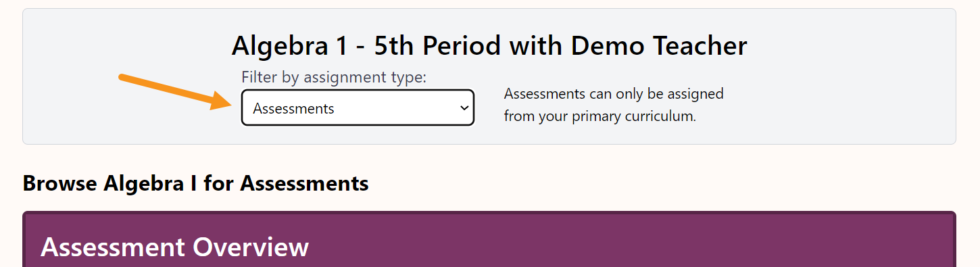Click the 'Assessment Overview' banner title

[174, 247]
